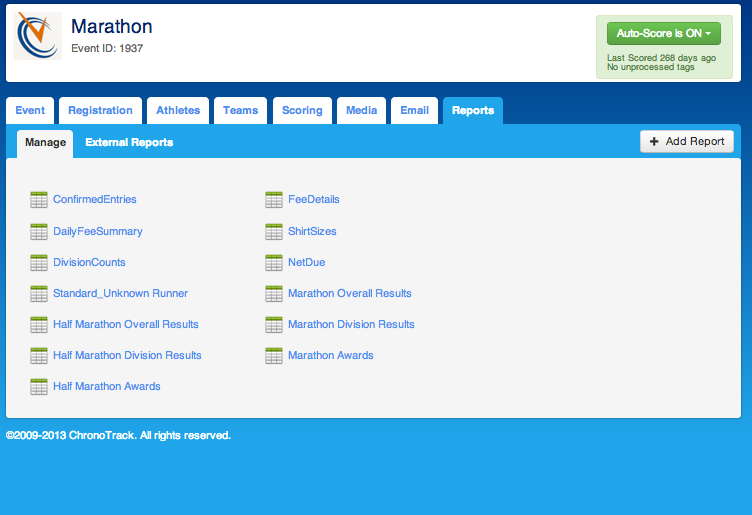Switch to the Media tab

click(x=362, y=111)
